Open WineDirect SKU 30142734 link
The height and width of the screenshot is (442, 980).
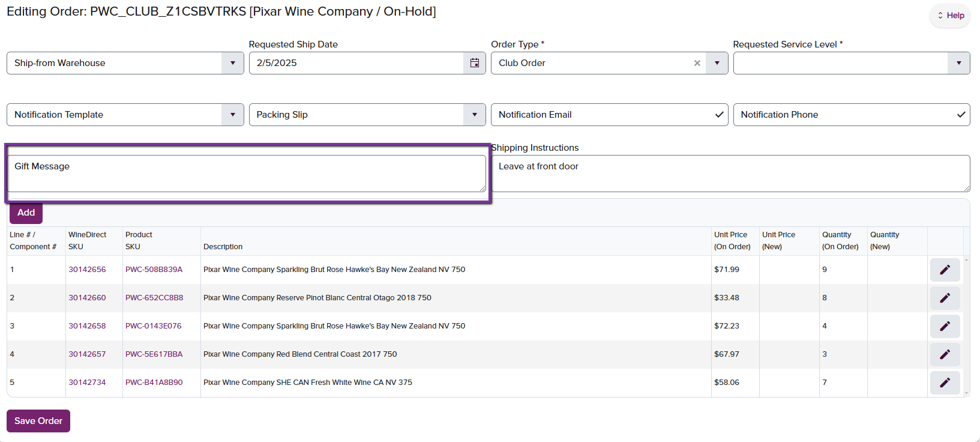click(x=87, y=383)
